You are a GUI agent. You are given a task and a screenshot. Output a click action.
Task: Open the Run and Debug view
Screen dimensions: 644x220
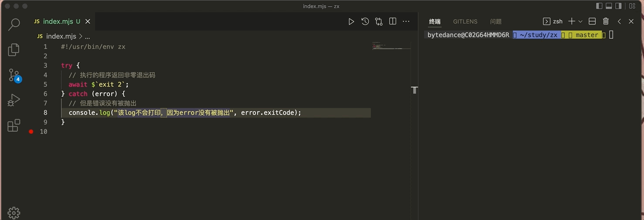pyautogui.click(x=14, y=100)
